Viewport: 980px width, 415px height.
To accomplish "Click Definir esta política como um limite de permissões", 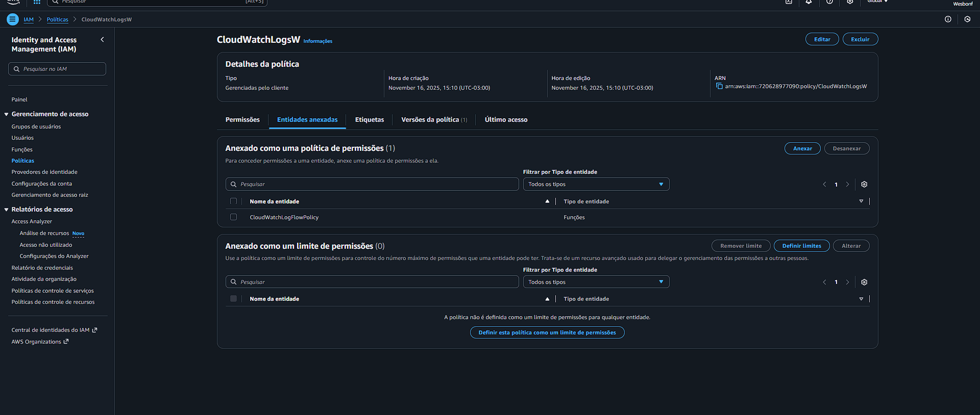I will click(547, 332).
